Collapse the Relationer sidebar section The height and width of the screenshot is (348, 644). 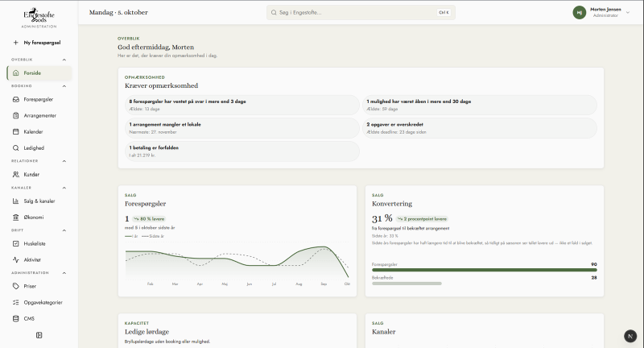point(64,161)
